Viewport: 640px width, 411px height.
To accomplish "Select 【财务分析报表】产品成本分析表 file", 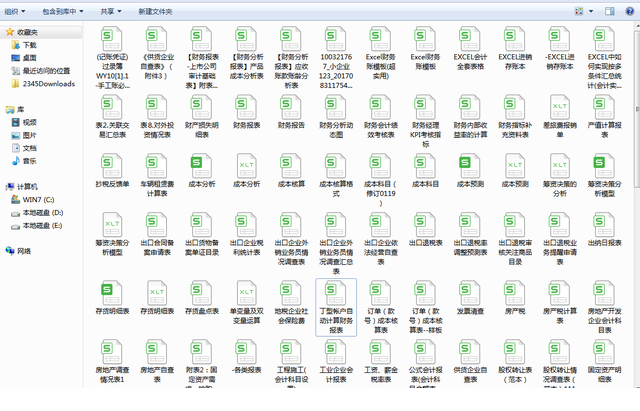I will [247, 53].
